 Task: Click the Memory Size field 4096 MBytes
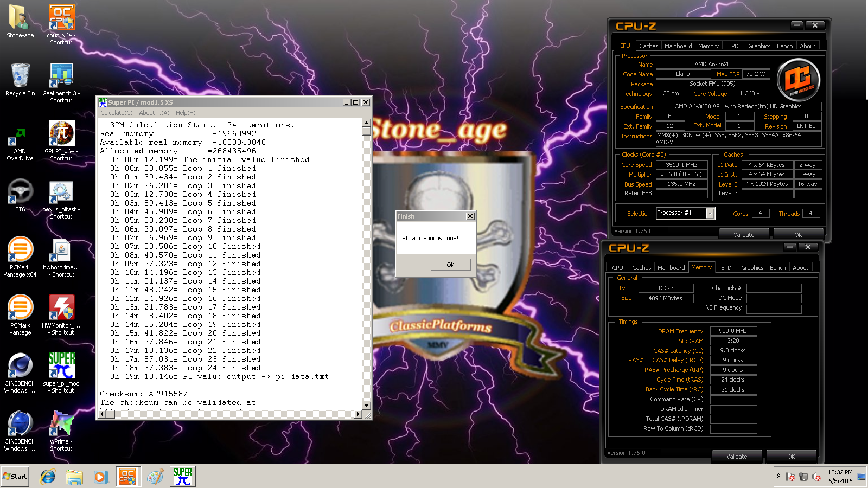pyautogui.click(x=666, y=298)
